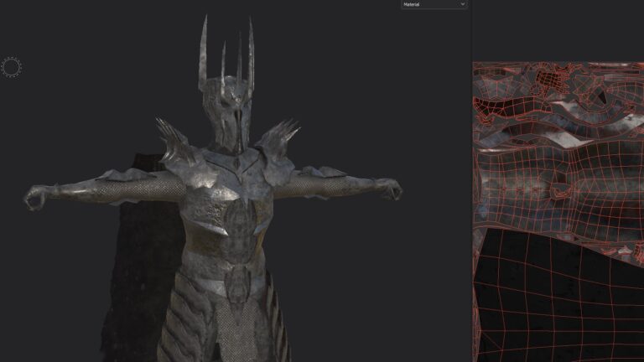Viewport: 644px width, 362px height.
Task: Select the tallest crown spike on the helmet
Action: pos(204,50)
